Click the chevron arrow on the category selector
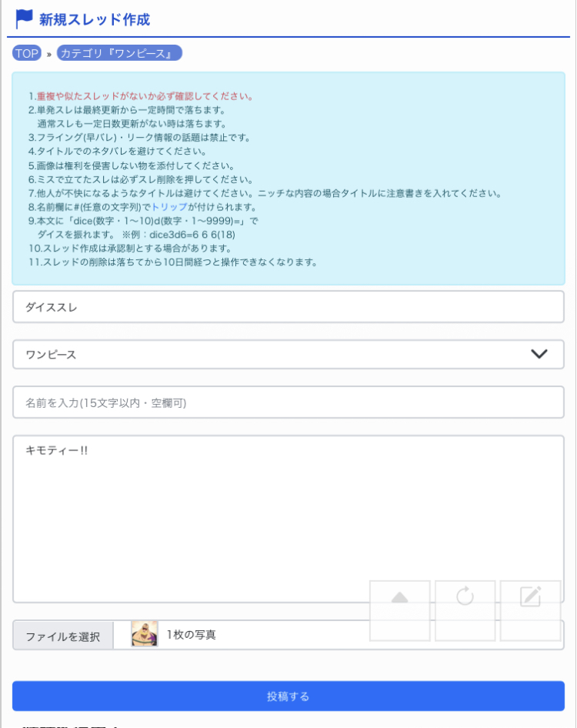 tap(539, 354)
